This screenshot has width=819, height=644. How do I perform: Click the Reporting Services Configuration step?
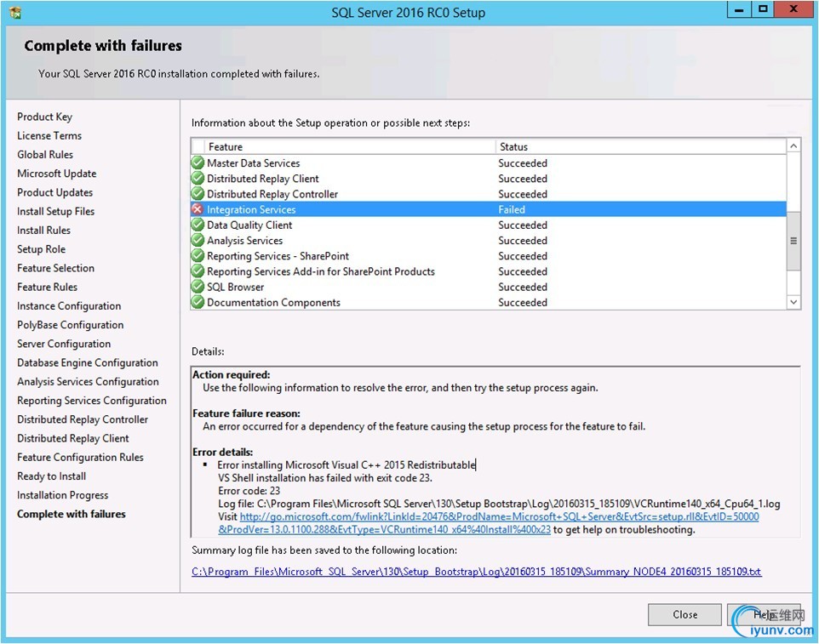click(x=92, y=401)
